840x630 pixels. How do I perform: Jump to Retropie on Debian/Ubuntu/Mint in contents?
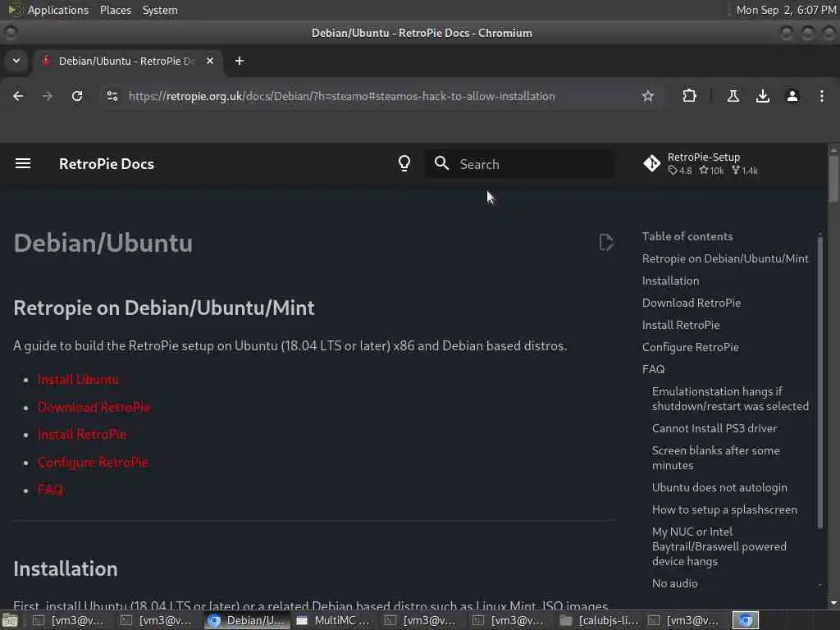coord(725,258)
